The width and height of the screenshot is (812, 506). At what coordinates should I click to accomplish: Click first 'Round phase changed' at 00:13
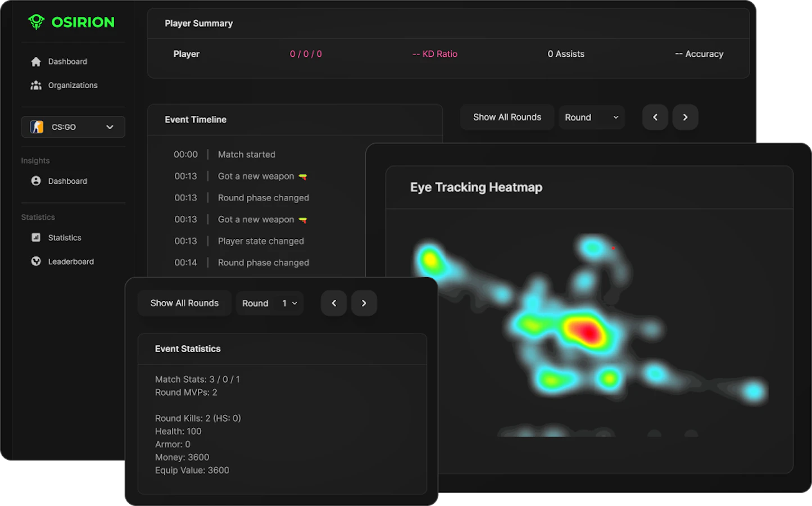coord(264,198)
